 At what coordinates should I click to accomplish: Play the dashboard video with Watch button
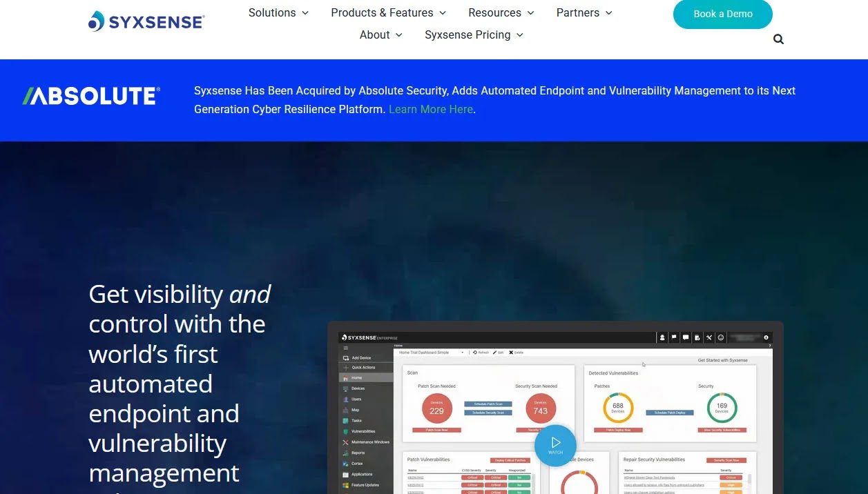555,446
